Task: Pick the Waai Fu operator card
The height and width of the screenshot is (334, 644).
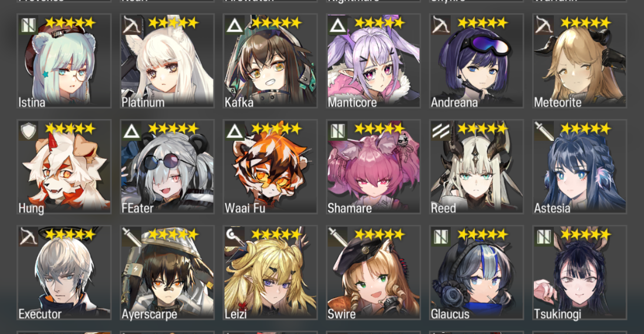Action: click(270, 167)
